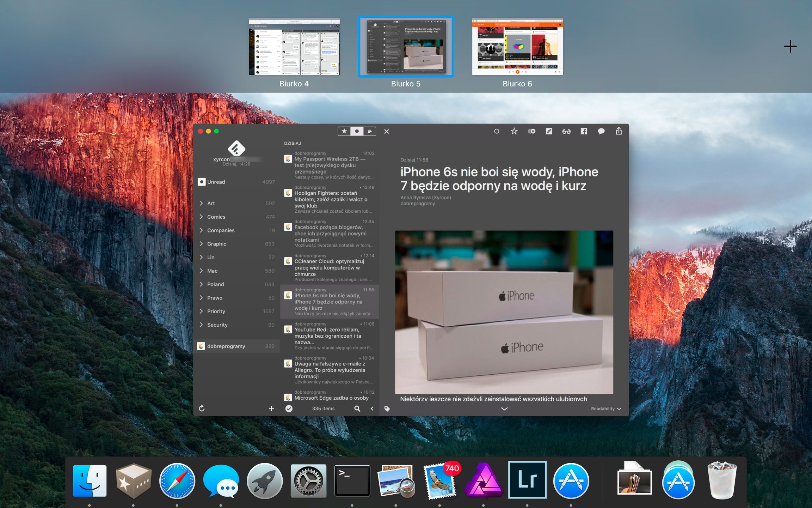
Task: Select the Unread smart feed
Action: (216, 182)
